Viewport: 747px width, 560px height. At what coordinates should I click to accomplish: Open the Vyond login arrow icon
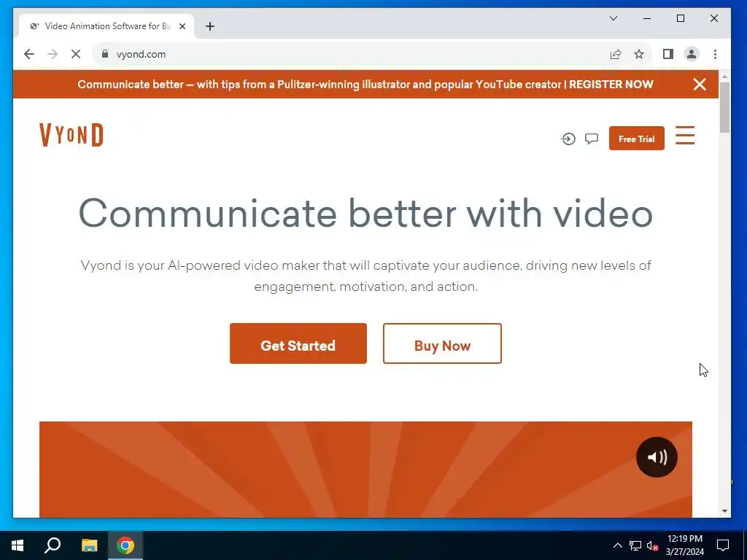pyautogui.click(x=568, y=139)
